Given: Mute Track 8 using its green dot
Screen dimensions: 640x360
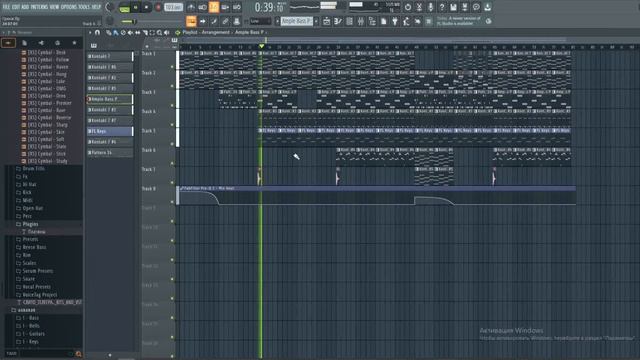Looking at the screenshot, I should [x=172, y=202].
